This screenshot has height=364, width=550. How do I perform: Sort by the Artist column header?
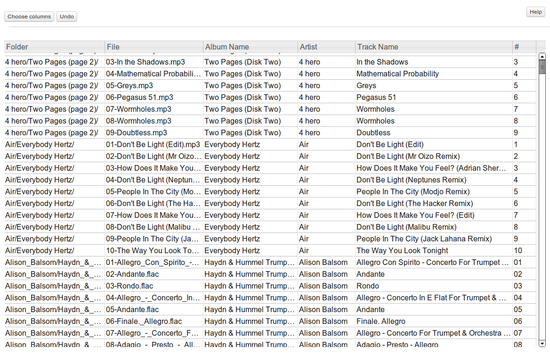(x=327, y=47)
